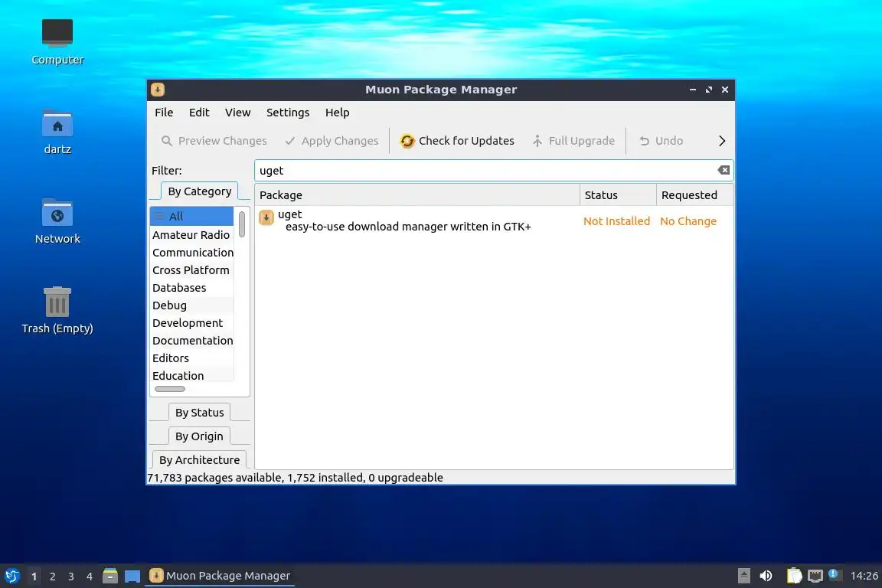Select the Development category
The height and width of the screenshot is (588, 882).
tap(192, 323)
